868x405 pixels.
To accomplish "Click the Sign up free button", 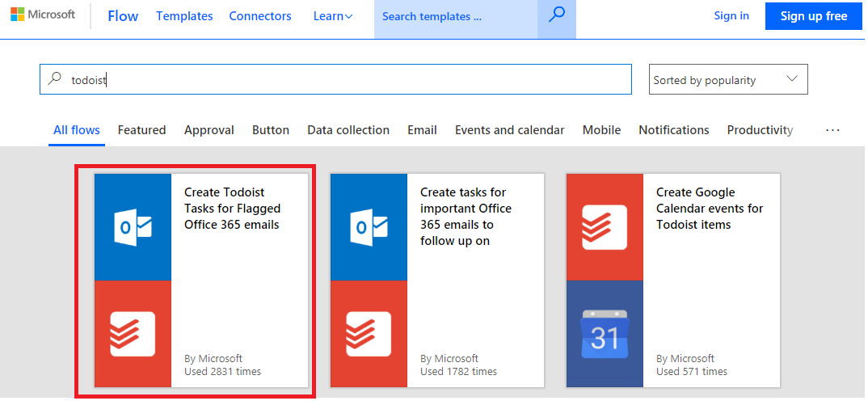I will (x=814, y=16).
